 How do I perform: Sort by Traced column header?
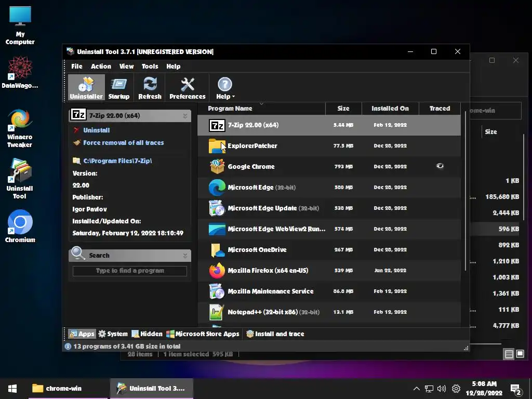tap(440, 109)
